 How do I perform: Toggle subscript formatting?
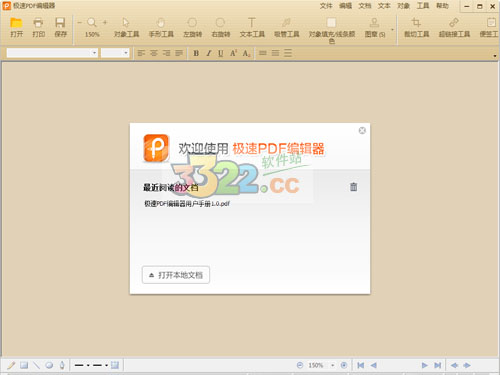(246, 53)
